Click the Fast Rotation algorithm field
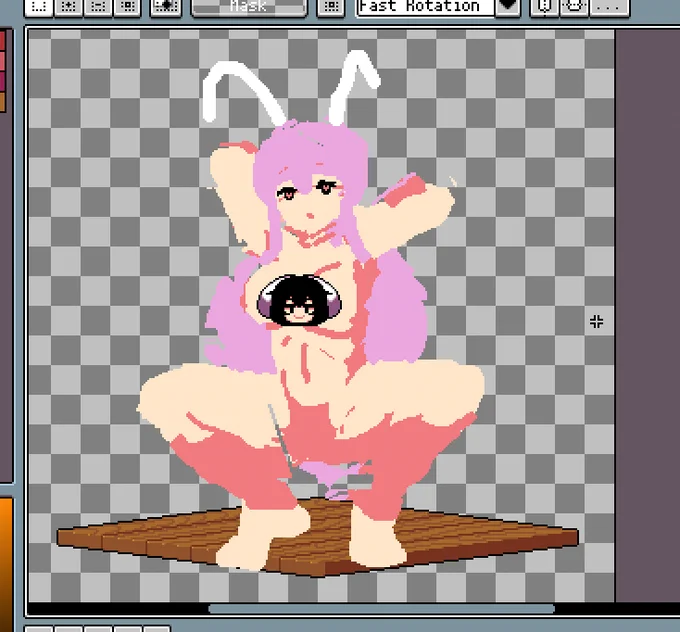Image resolution: width=680 pixels, height=632 pixels. [425, 7]
